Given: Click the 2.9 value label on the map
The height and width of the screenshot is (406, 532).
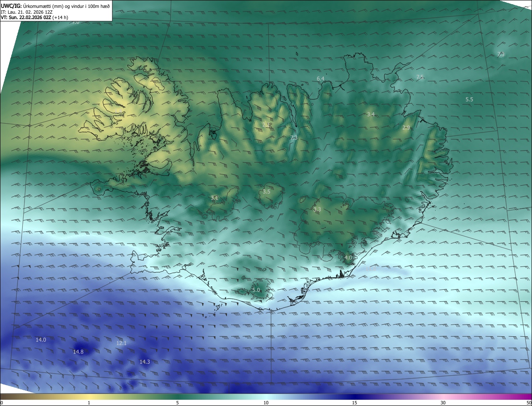Looking at the screenshot, I should click(406, 127).
